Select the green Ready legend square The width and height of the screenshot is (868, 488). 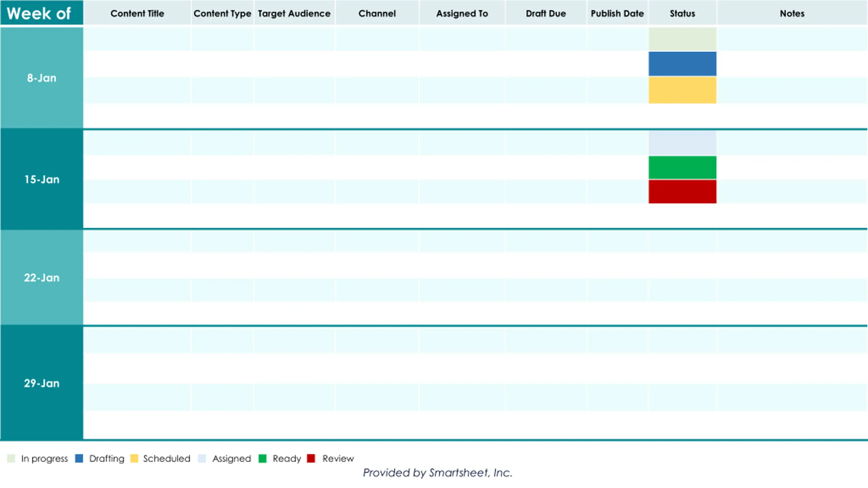tap(262, 458)
